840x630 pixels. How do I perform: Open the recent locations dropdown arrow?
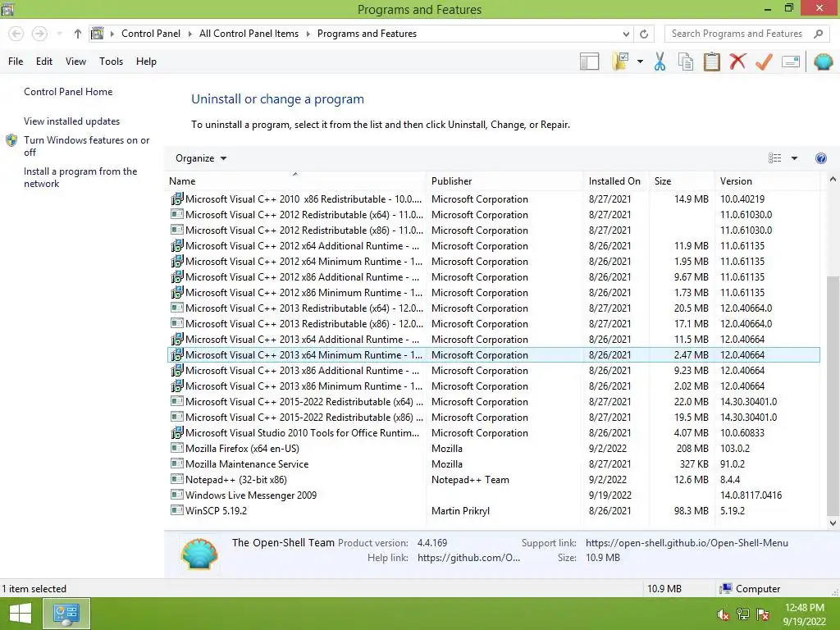[59, 34]
